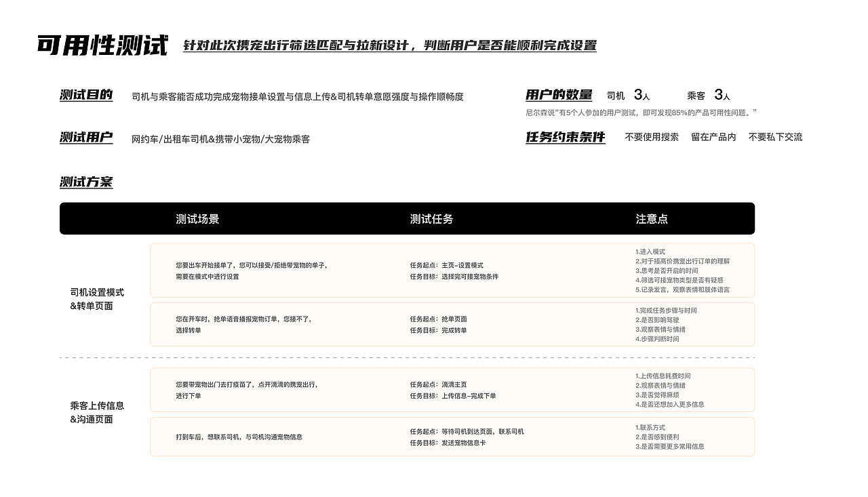Click note 1.联系方式
Image resolution: width=868 pixels, height=497 pixels.
tap(650, 427)
